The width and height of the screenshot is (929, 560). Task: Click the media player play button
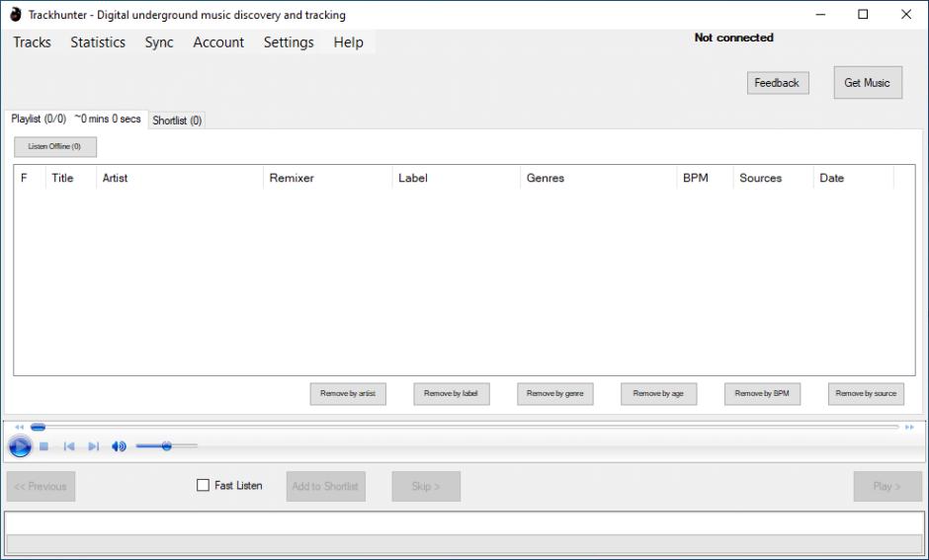pos(20,446)
